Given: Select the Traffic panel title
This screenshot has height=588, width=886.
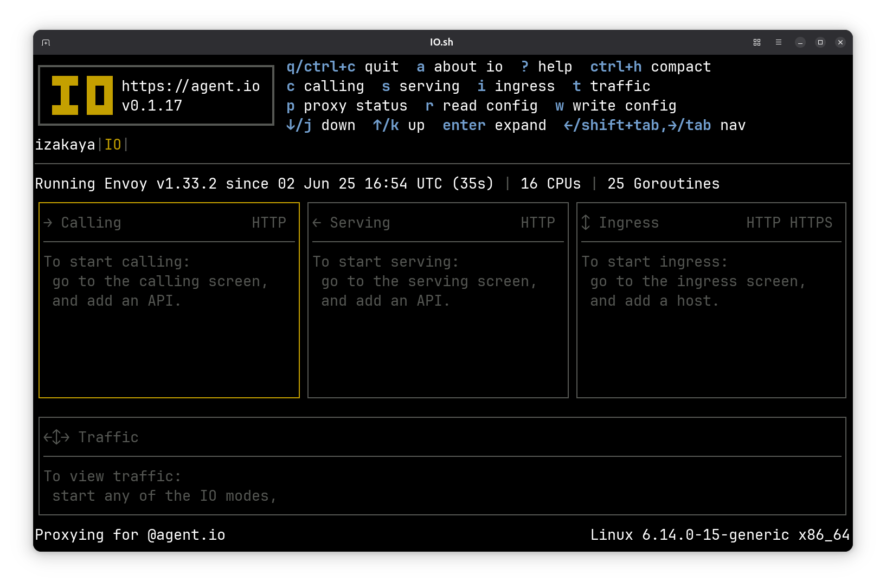Looking at the screenshot, I should click(108, 437).
